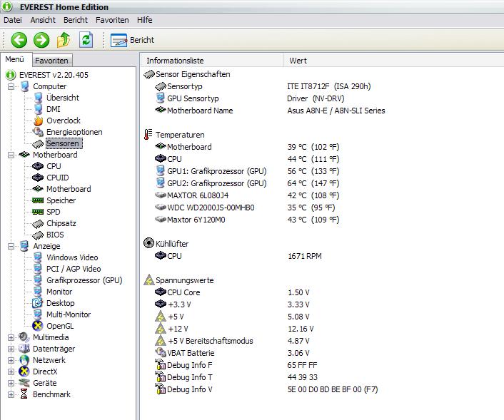Click the Spannungswerte warning icon
This screenshot has width=504, height=420.
tap(148, 280)
